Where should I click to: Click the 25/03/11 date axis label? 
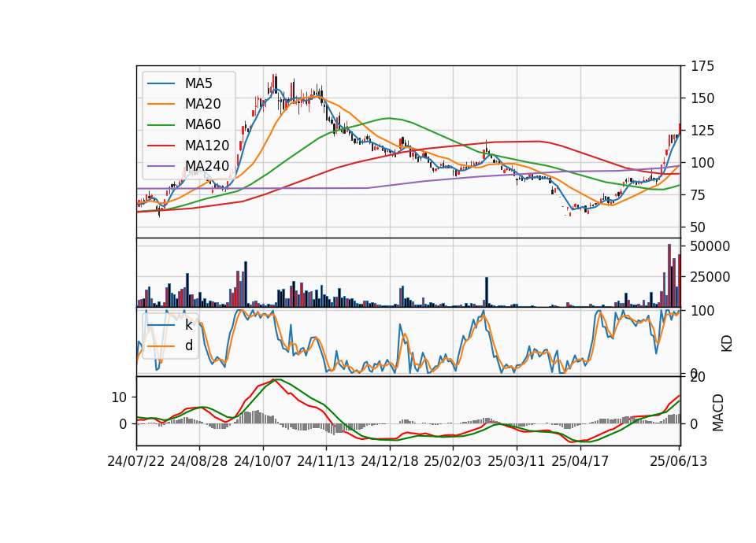click(x=517, y=461)
